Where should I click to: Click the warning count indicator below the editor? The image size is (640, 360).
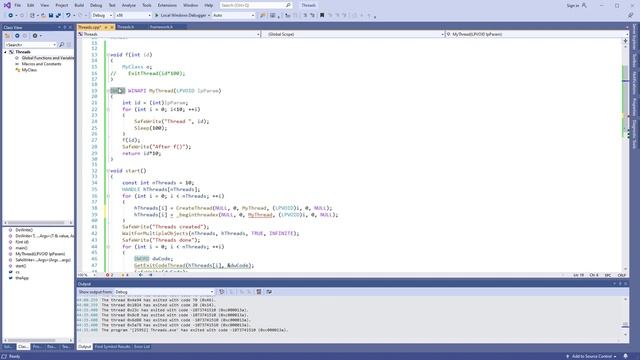click(x=124, y=275)
